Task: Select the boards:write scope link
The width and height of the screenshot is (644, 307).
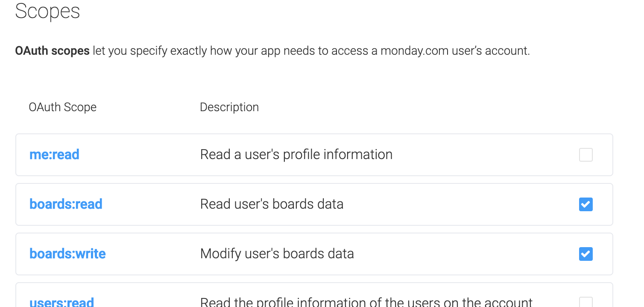Action: [67, 254]
